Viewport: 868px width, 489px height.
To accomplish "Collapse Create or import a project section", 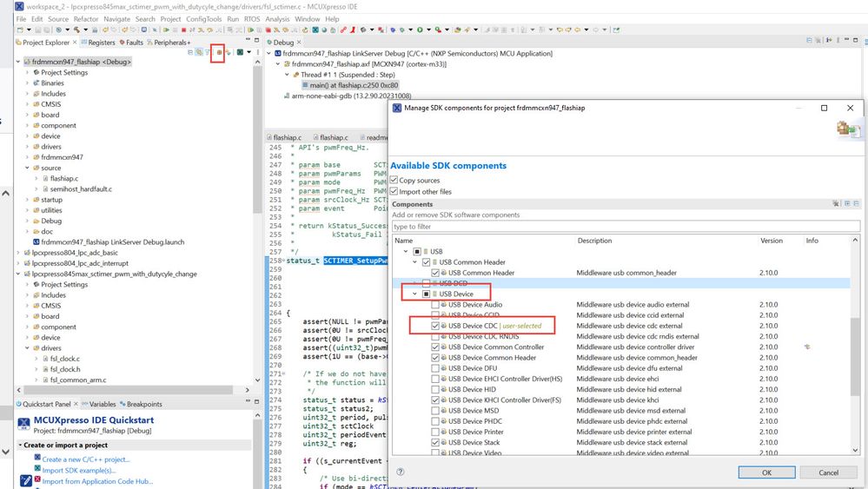I will (x=20, y=445).
